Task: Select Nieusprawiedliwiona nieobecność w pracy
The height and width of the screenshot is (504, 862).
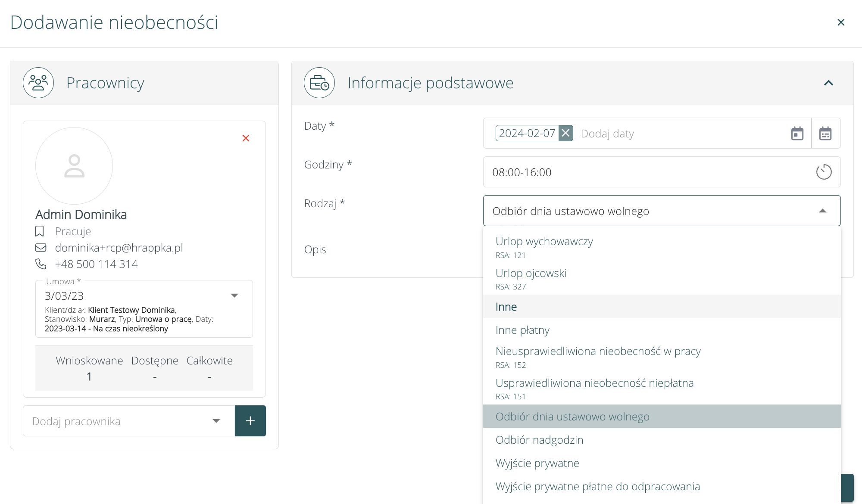Action: pos(598,352)
